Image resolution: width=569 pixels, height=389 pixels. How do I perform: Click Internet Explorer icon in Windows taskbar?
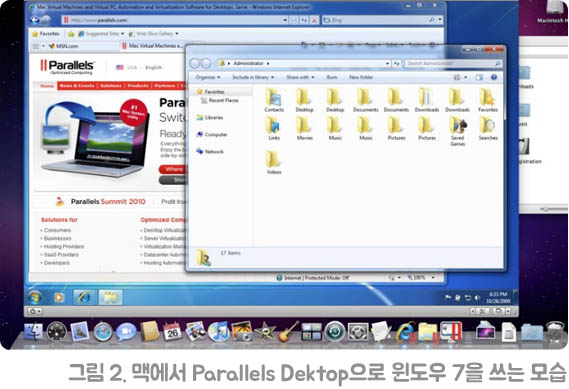[84, 298]
